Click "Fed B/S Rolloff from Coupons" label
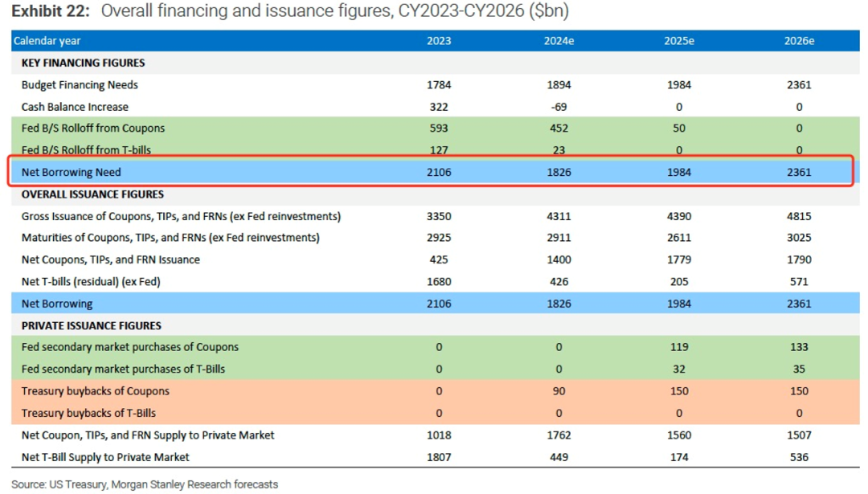Viewport: 868px width, 494px height. click(x=93, y=129)
